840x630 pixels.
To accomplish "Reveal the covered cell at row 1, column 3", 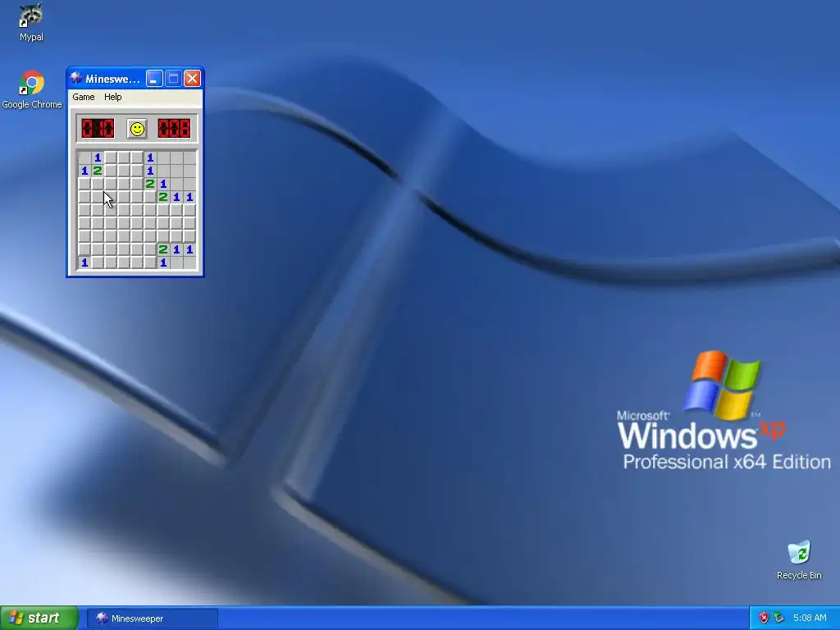I will click(x=111, y=157).
